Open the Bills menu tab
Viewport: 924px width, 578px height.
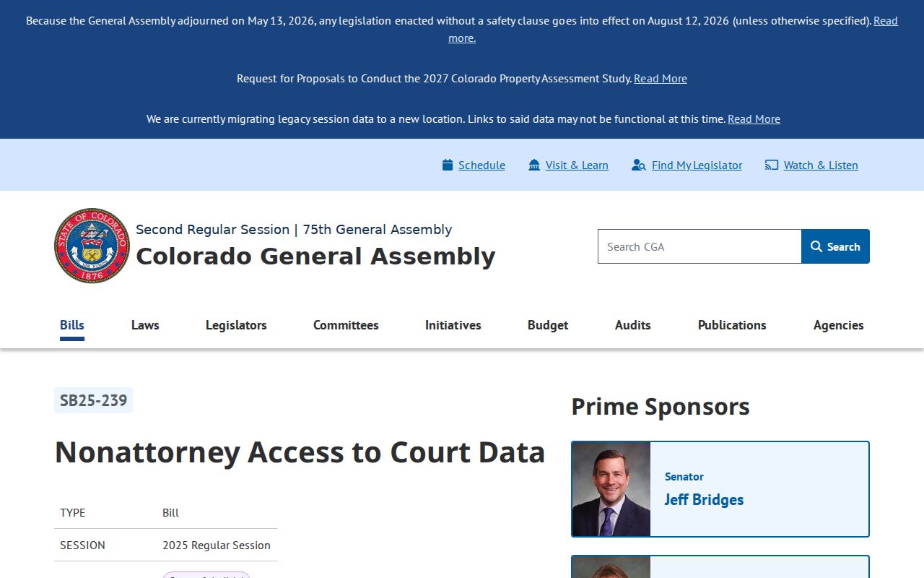[72, 325]
